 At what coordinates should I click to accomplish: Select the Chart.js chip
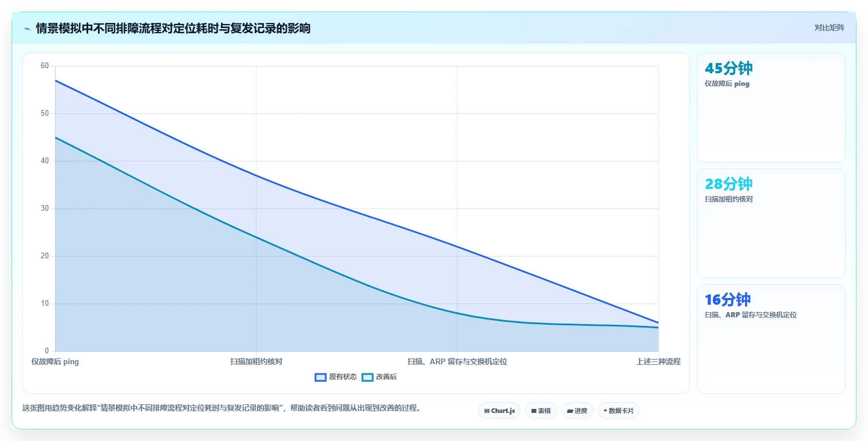pos(499,411)
